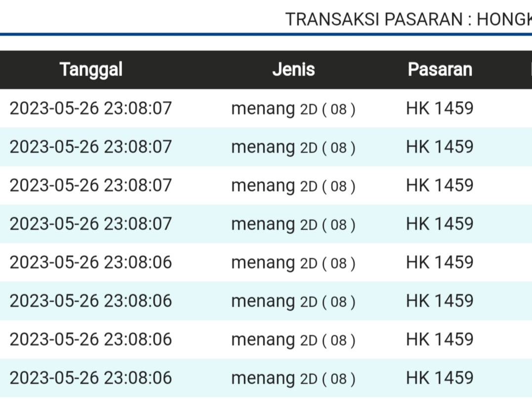Screen dimensions: 532x399
Task: Click "menang 2D ( 08 )" in the third row
Action: 293,186
